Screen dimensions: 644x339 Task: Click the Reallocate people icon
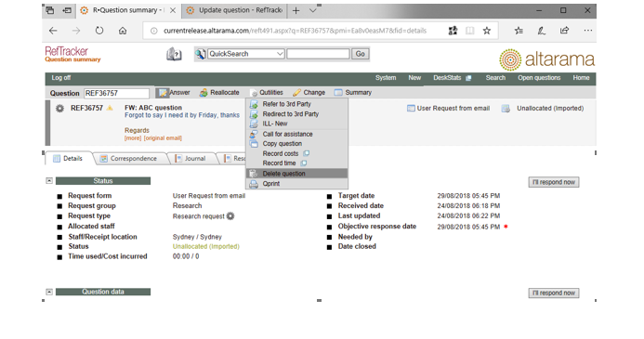click(204, 93)
